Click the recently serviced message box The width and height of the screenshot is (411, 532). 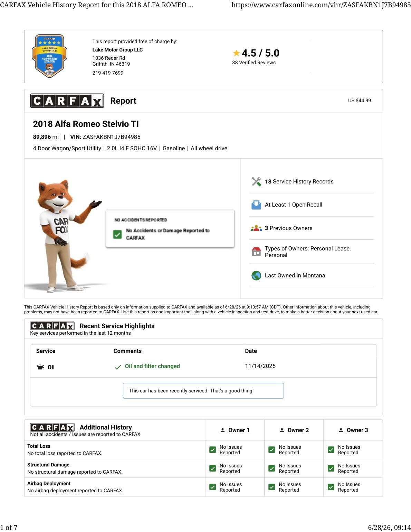point(203,391)
